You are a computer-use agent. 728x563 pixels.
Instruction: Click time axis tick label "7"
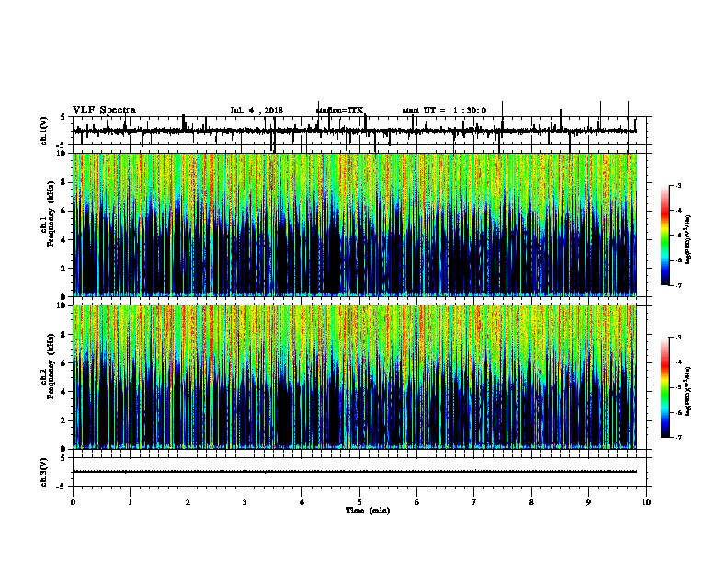[x=474, y=502]
